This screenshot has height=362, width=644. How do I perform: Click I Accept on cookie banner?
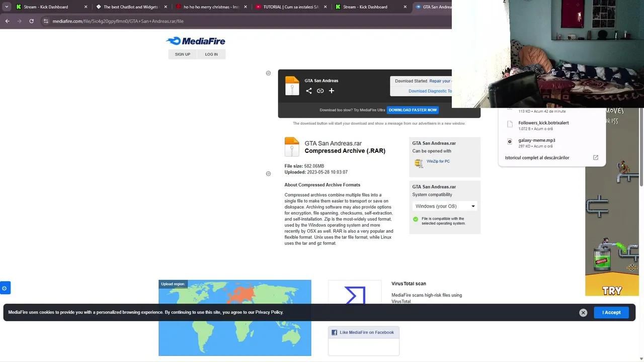coord(611,313)
